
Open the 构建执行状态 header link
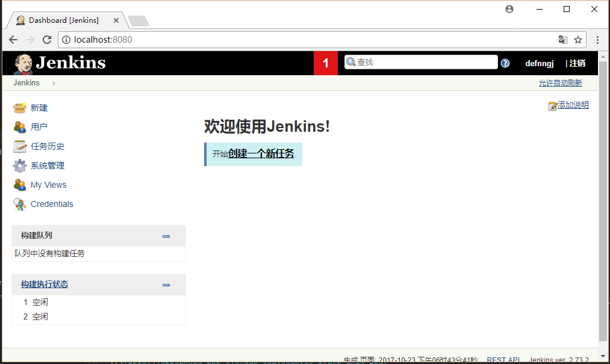pos(45,284)
